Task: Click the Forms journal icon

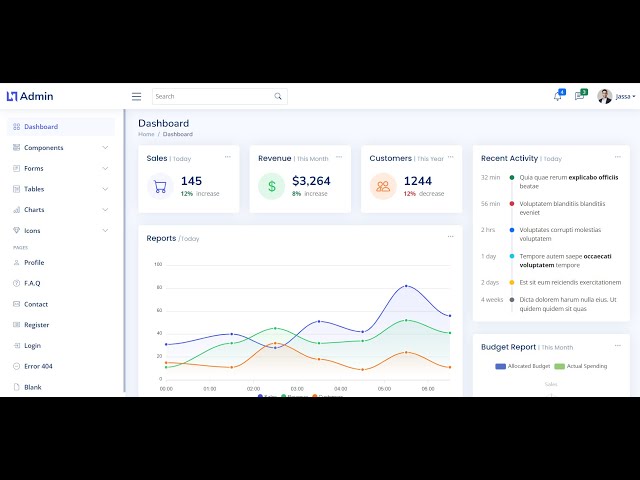Action: pyautogui.click(x=16, y=168)
